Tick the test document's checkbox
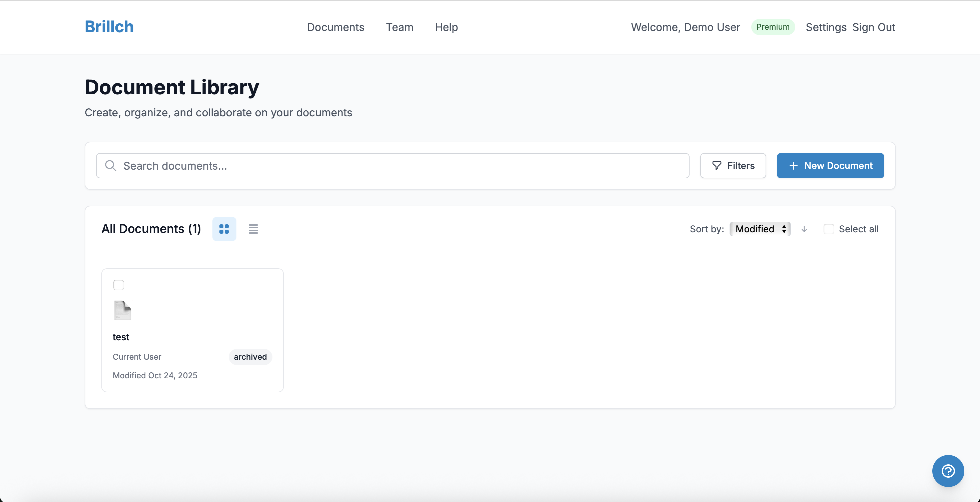The height and width of the screenshot is (502, 980). point(119,285)
